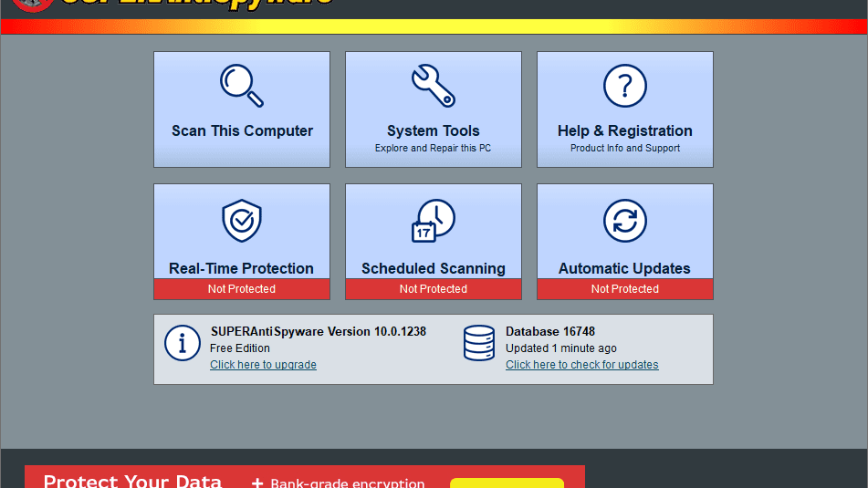Follow Click here to check for updates link
Screen dimensions: 868x488
(x=581, y=365)
